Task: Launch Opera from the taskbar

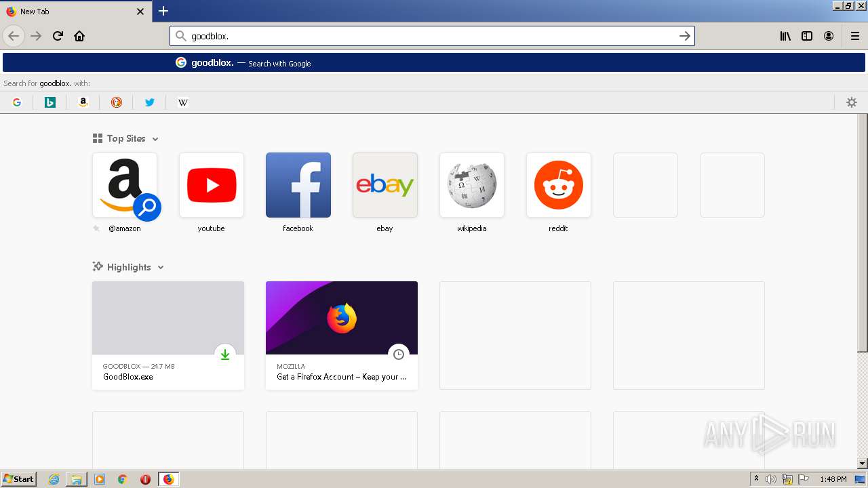Action: 145,479
